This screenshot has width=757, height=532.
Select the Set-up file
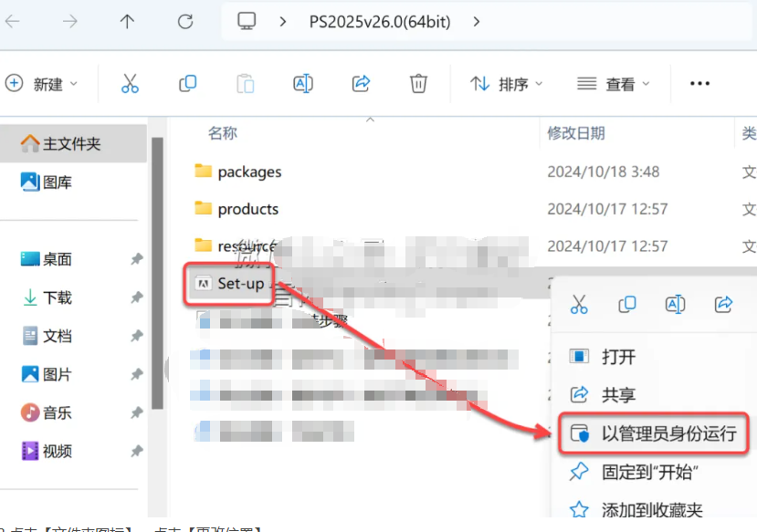click(230, 284)
